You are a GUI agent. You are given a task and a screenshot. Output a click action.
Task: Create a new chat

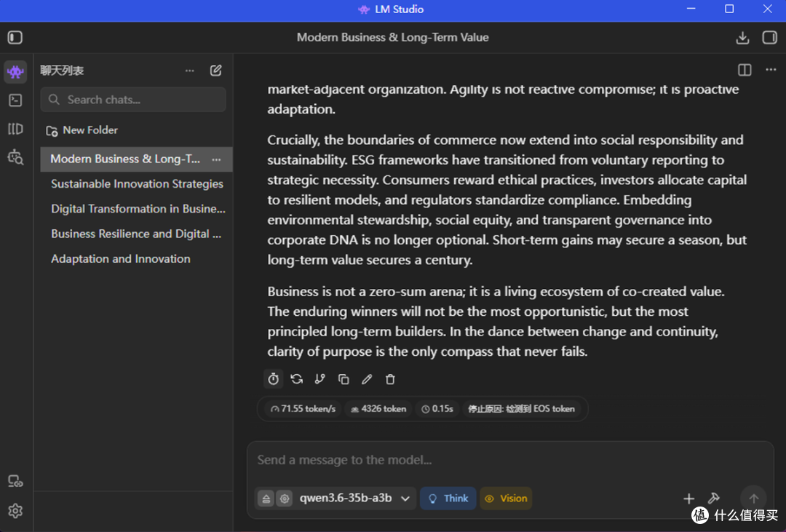click(216, 71)
